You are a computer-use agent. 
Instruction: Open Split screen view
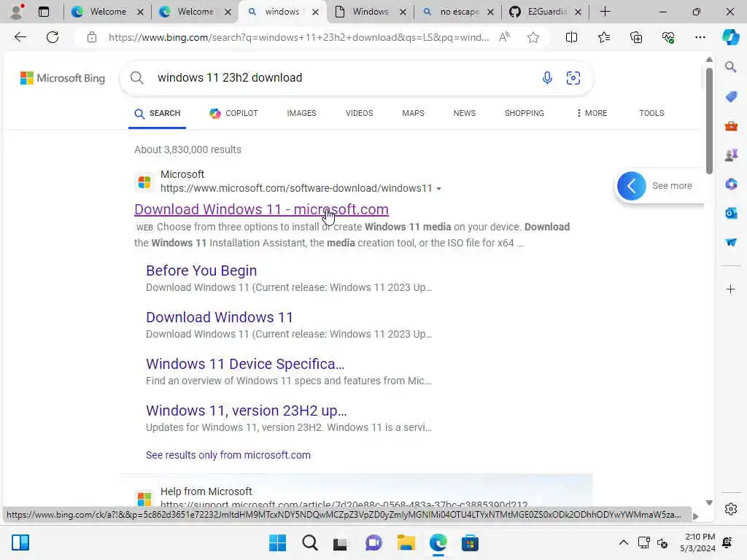point(571,37)
